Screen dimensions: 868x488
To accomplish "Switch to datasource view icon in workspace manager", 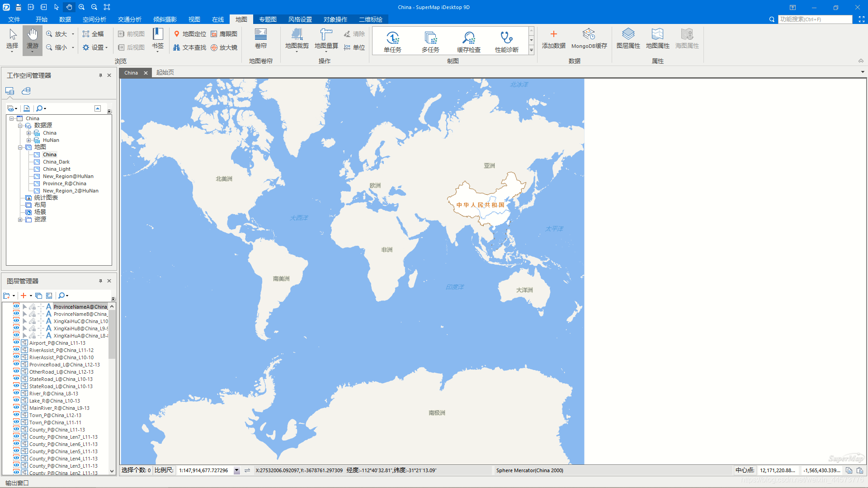I will (26, 91).
